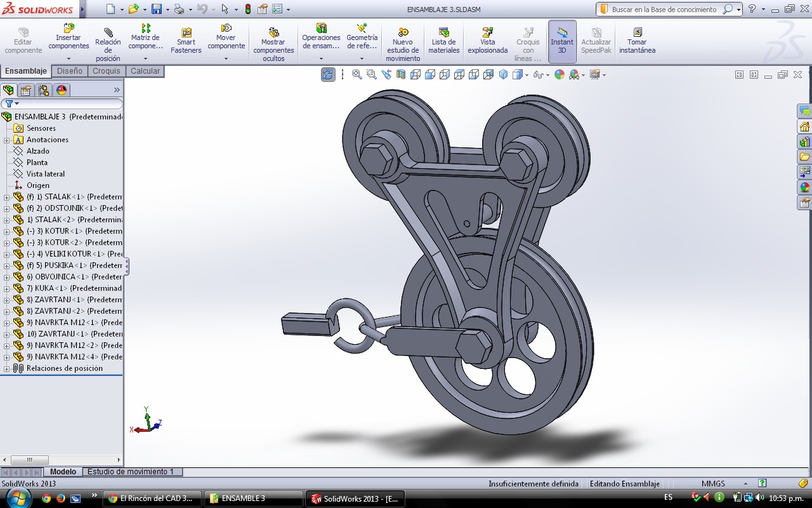
Task: Click Relación de posición mate tool
Action: (x=108, y=45)
